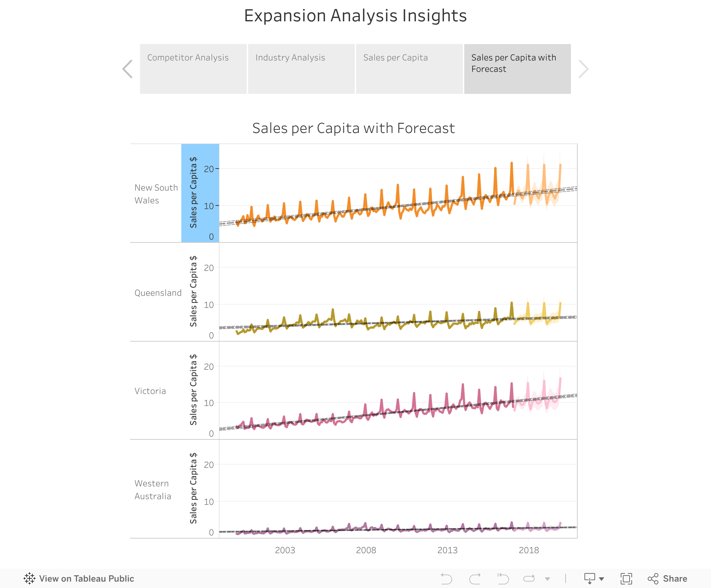711x588 pixels.
Task: Open the Sales per Capita story tab
Action: pyautogui.click(x=409, y=69)
